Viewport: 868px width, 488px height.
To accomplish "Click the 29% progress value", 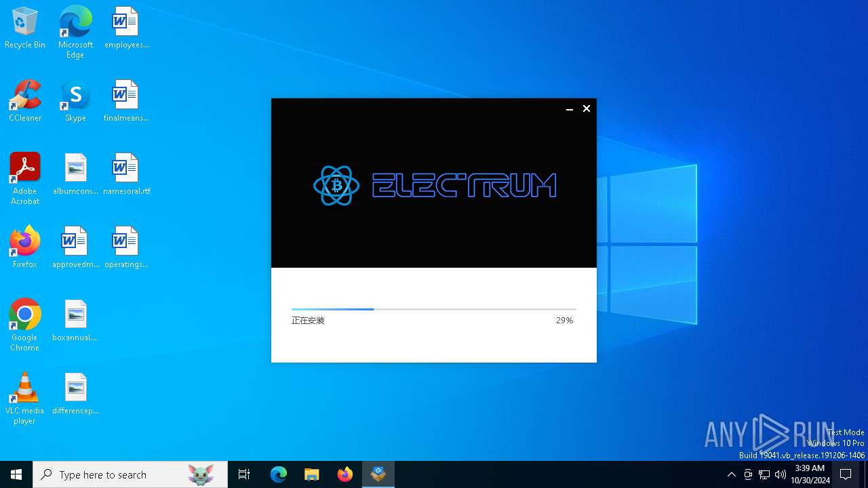I will [x=564, y=321].
